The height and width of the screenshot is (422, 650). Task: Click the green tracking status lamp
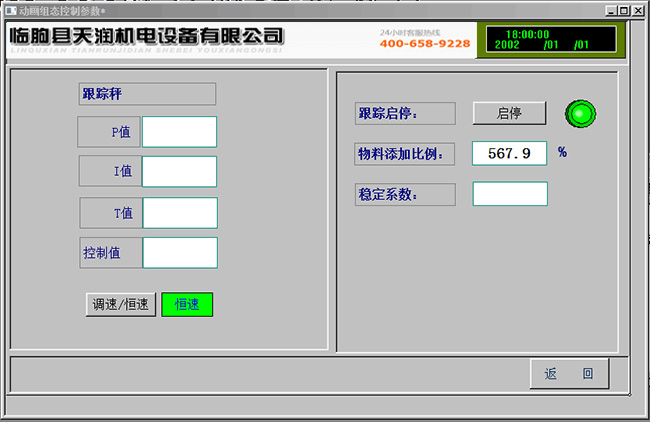(580, 114)
